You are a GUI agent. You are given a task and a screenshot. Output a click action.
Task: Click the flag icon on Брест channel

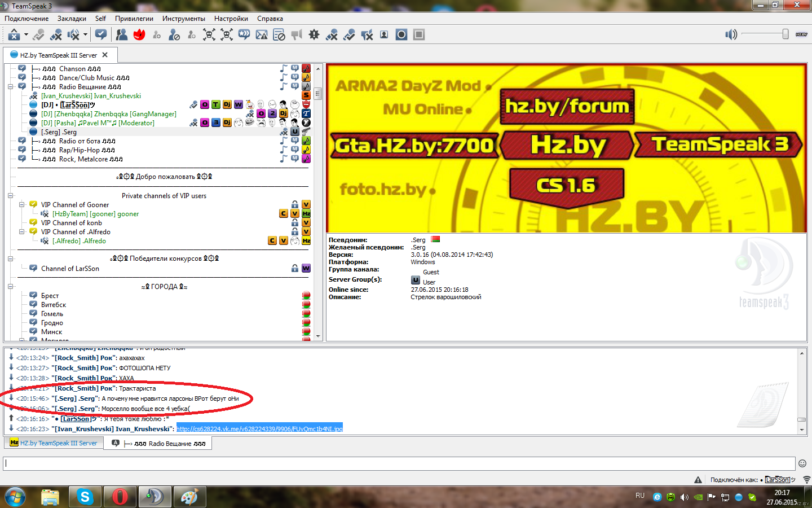coord(306,295)
